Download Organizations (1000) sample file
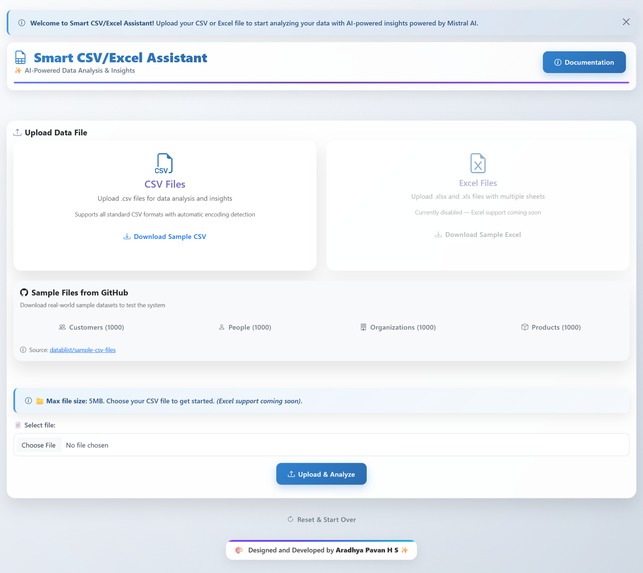Image resolution: width=643 pixels, height=573 pixels. point(398,327)
